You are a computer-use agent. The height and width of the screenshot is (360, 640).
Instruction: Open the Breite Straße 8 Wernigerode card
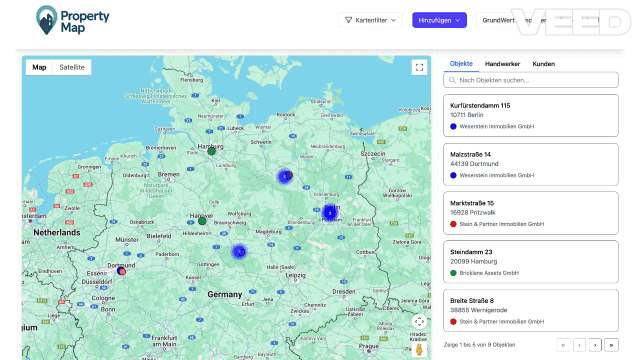(x=531, y=311)
